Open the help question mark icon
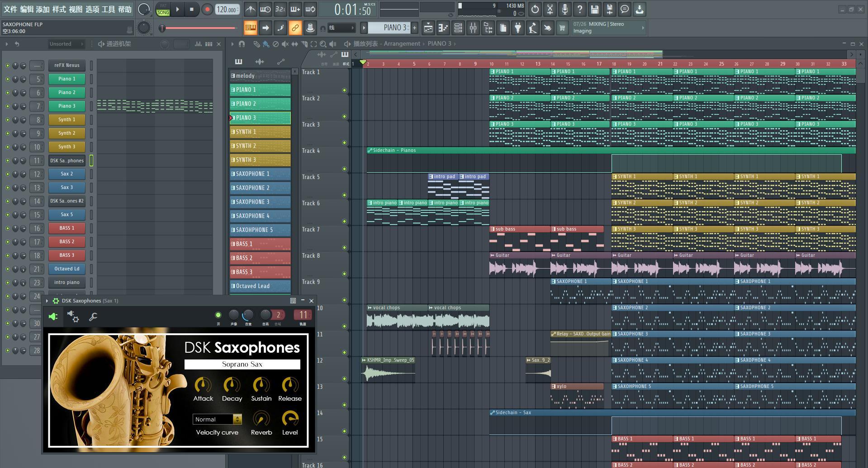868x468 pixels. (580, 9)
